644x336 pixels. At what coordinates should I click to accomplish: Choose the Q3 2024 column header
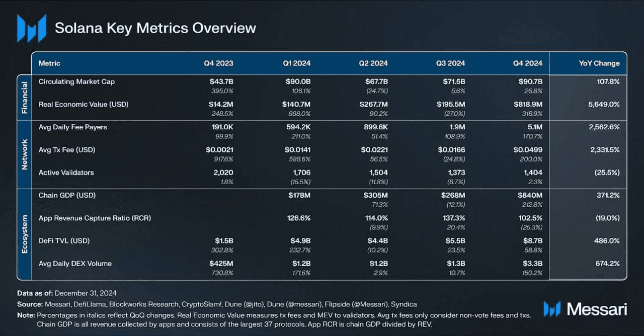pos(450,63)
